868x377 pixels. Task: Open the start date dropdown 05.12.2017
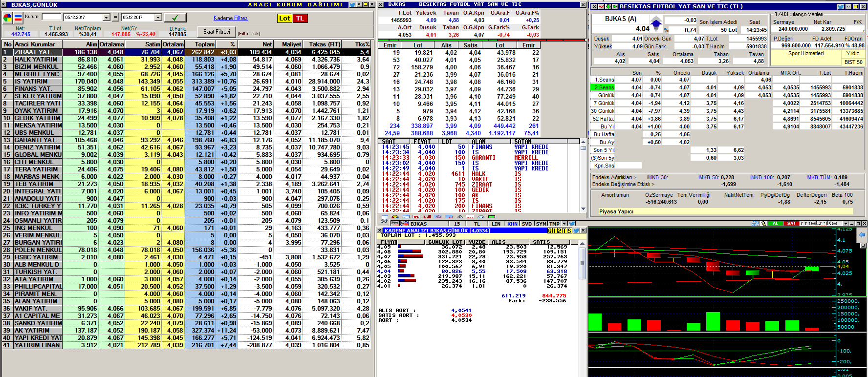(x=106, y=18)
